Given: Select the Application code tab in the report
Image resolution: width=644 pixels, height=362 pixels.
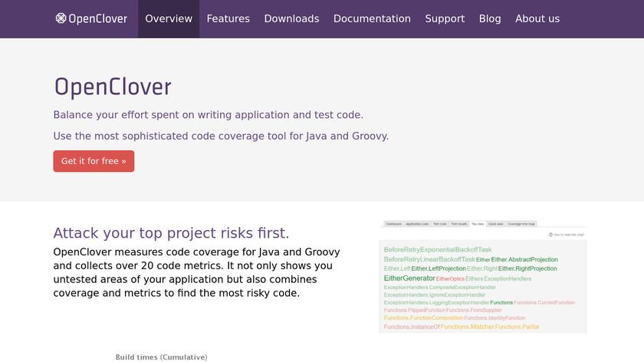Looking at the screenshot, I should [x=417, y=224].
